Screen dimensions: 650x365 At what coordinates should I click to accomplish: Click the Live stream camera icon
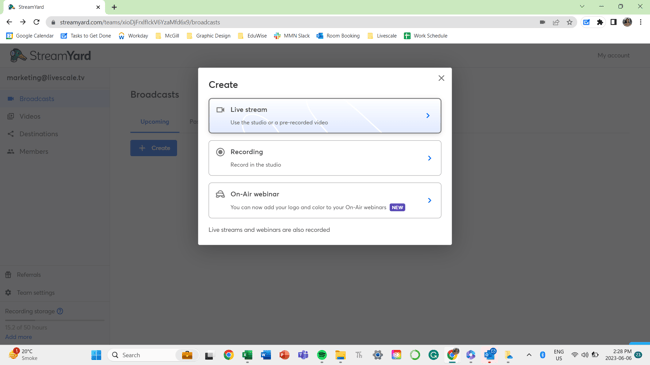pyautogui.click(x=220, y=110)
